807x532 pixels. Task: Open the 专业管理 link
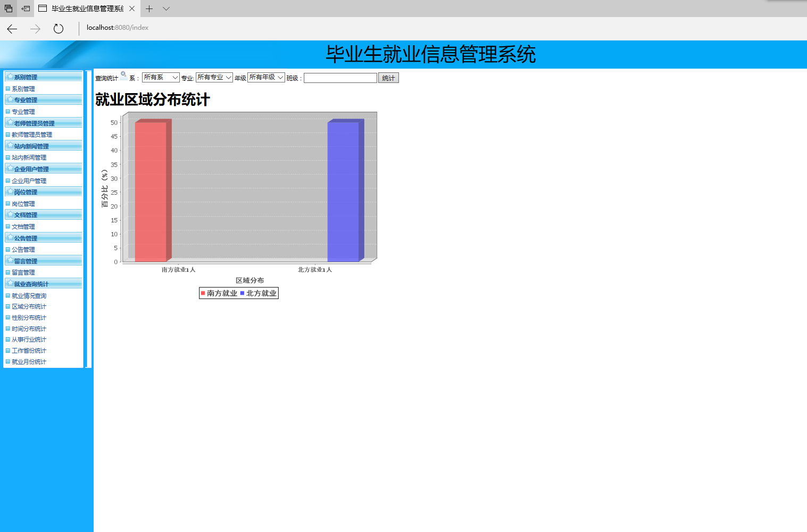23,112
